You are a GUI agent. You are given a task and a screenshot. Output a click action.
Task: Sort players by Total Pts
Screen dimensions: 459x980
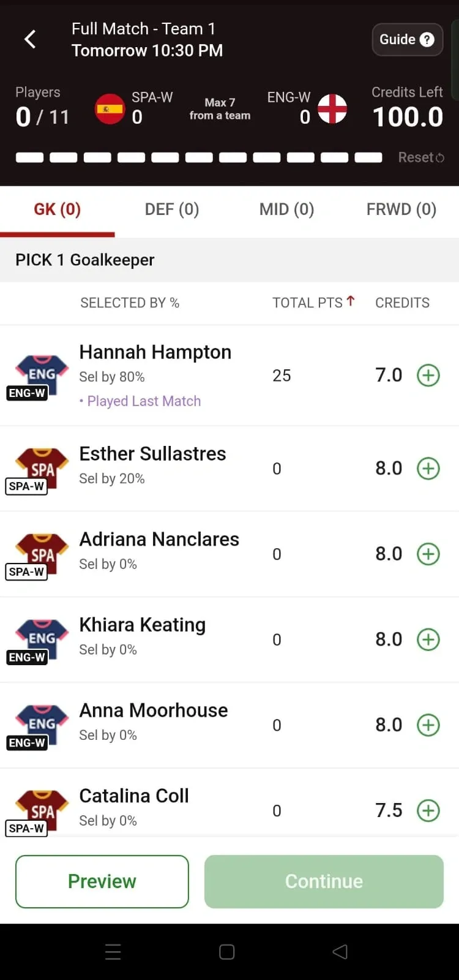(313, 303)
